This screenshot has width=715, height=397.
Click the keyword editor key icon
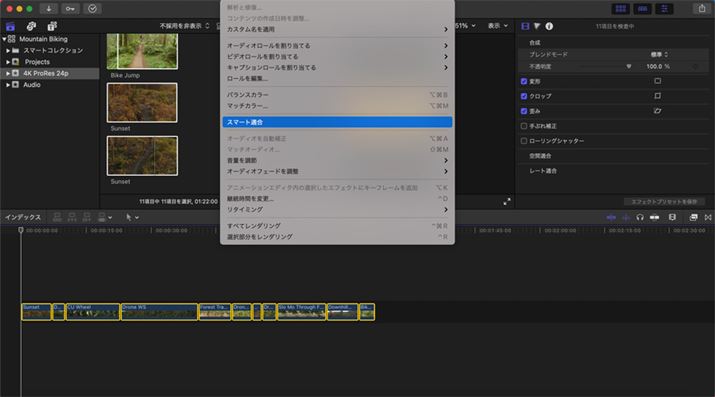pyautogui.click(x=70, y=9)
